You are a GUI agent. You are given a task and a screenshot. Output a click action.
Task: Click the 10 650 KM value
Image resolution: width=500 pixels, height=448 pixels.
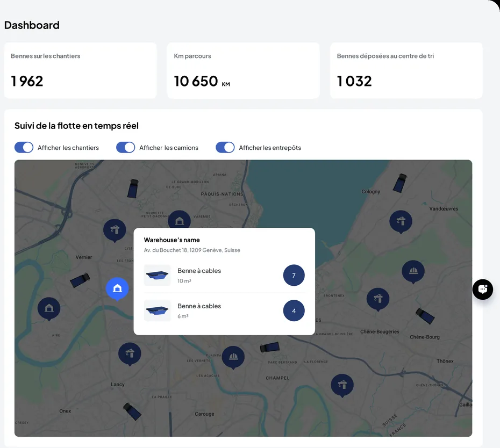[x=202, y=81]
